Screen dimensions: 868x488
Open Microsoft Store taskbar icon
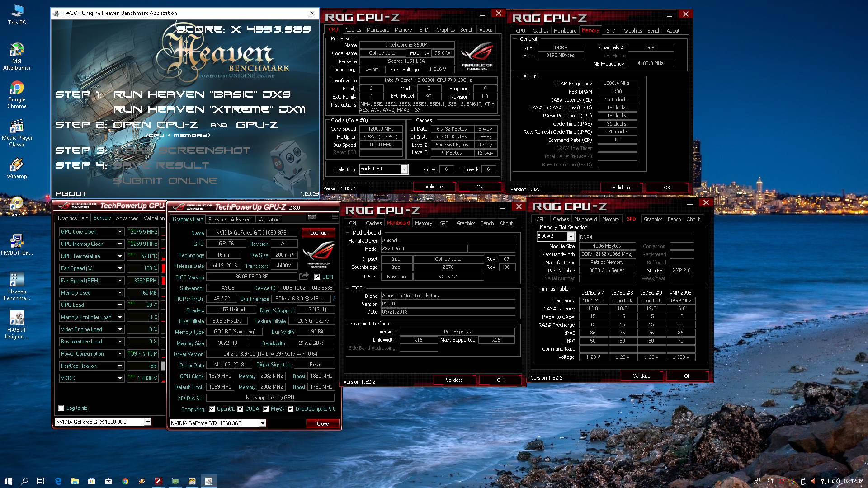91,481
